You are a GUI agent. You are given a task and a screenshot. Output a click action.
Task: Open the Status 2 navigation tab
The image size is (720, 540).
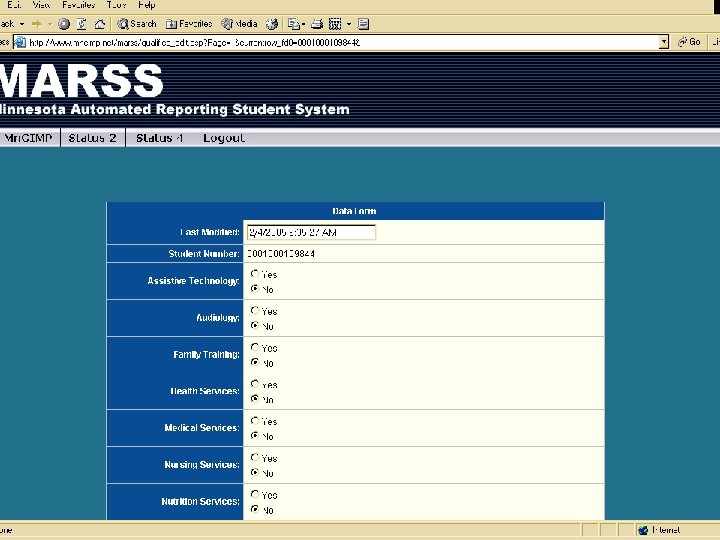(92, 138)
